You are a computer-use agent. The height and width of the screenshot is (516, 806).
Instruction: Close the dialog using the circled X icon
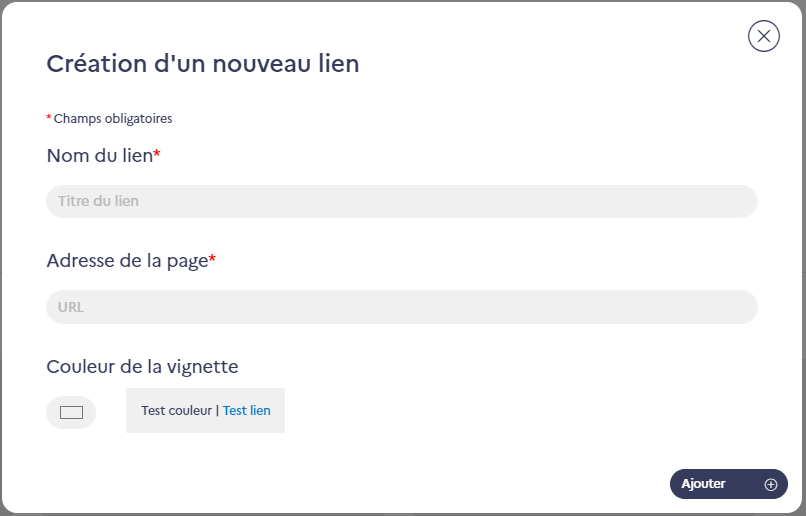[x=763, y=36]
